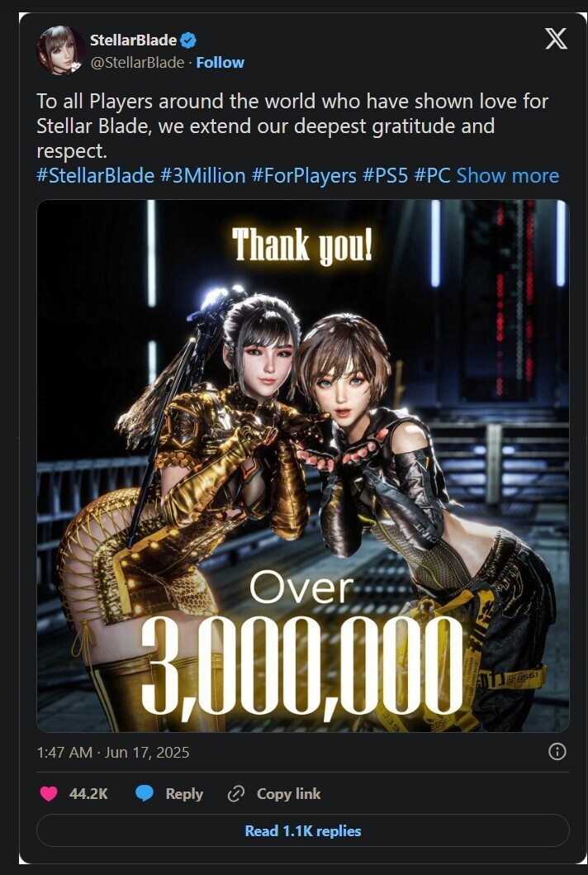The height and width of the screenshot is (875, 588).
Task: Click the blue verified badge
Action: (x=188, y=40)
